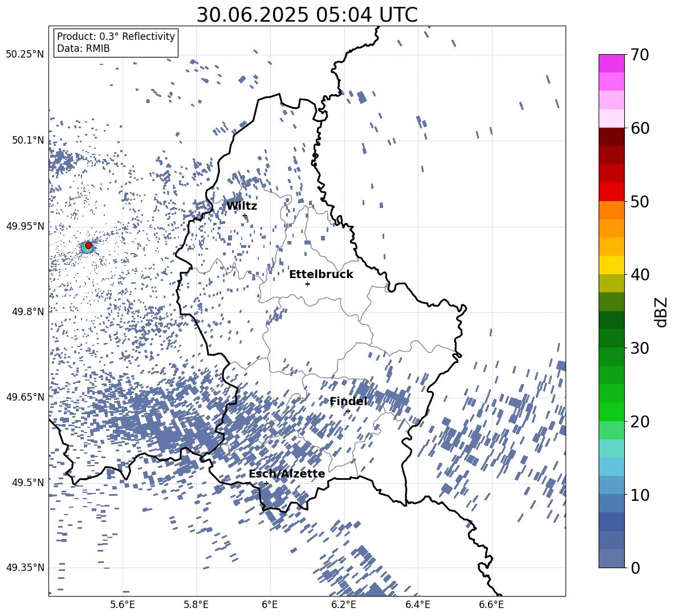
Task: Click the title 30.06.2025 05:04 UTC
Action: tap(307, 15)
